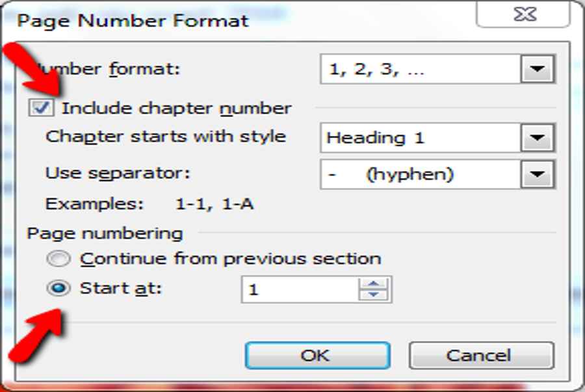Click the 'Start at:' label text
The height and width of the screenshot is (392, 585).
tap(120, 288)
